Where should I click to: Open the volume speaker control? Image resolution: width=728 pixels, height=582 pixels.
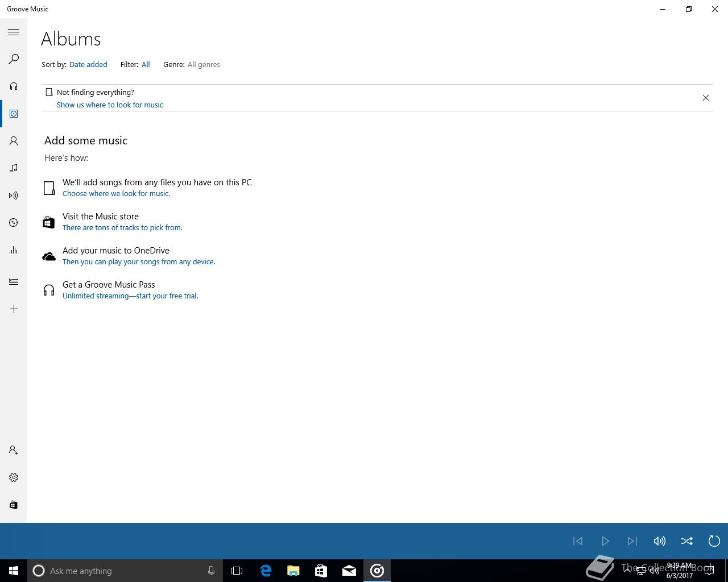pos(660,541)
